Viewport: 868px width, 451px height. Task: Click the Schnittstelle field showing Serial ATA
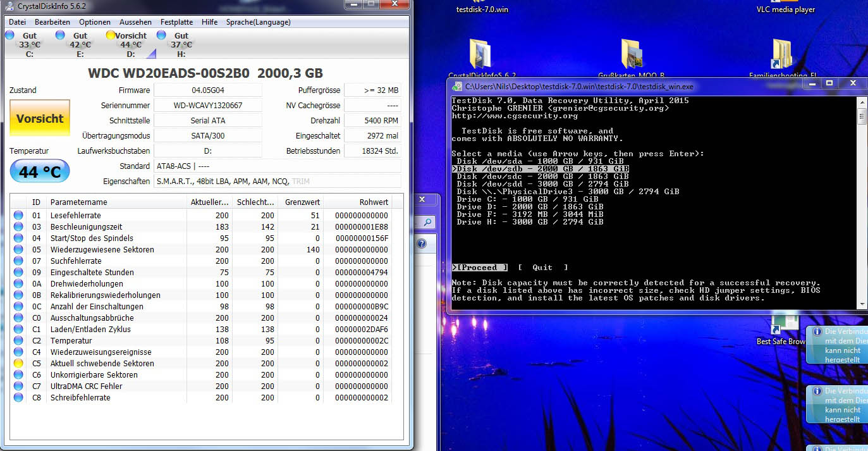(x=208, y=121)
